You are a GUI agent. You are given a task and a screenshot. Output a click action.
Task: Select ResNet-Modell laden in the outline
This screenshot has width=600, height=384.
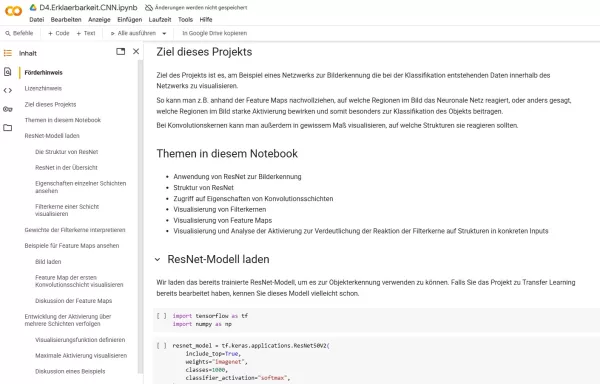click(x=52, y=136)
